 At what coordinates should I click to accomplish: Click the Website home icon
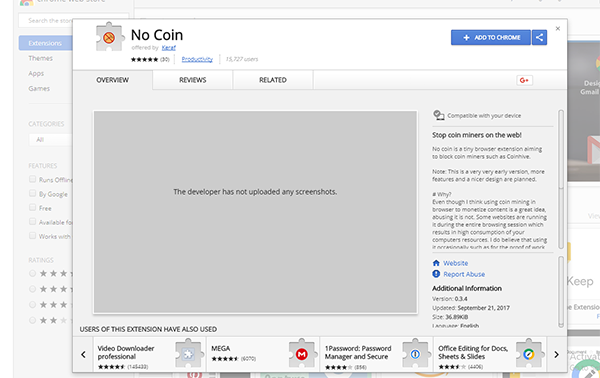coord(436,263)
